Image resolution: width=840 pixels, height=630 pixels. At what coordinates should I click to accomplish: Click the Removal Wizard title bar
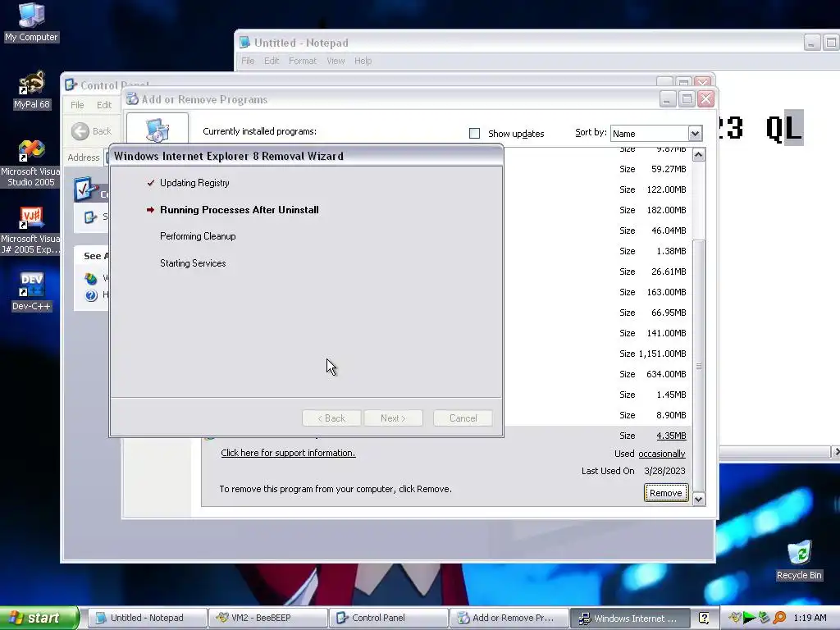tap(307, 156)
